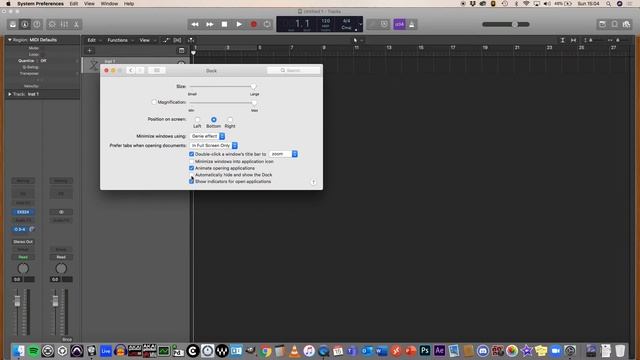The height and width of the screenshot is (360, 640).
Task: Open Prefer tabs when opening documents popup
Action: click(214, 145)
